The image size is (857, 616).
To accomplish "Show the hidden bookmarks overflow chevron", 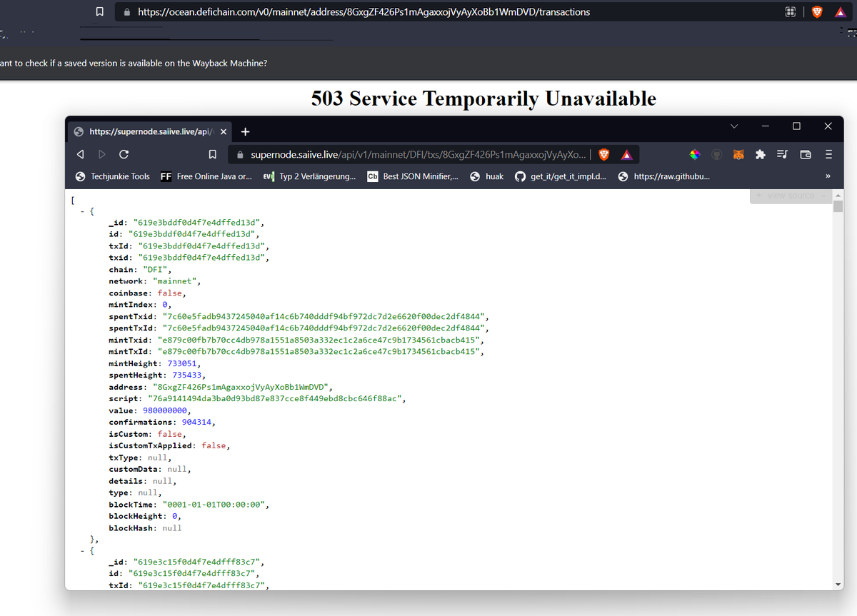I will 828,176.
